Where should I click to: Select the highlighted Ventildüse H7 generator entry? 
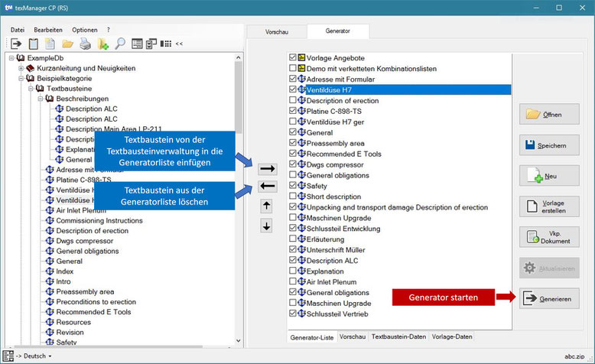pyautogui.click(x=408, y=90)
